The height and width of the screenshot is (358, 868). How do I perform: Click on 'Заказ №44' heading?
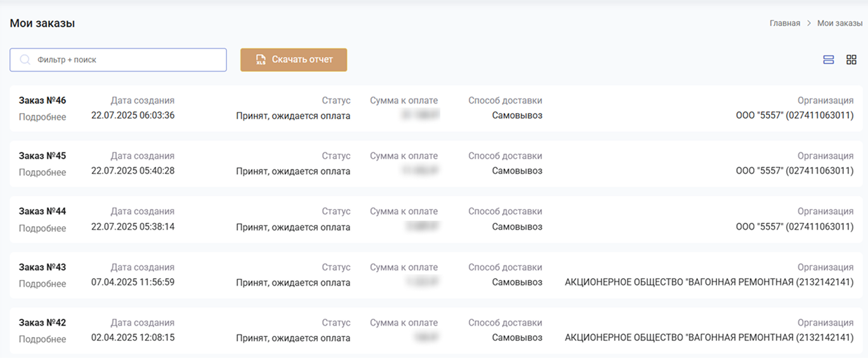point(42,211)
